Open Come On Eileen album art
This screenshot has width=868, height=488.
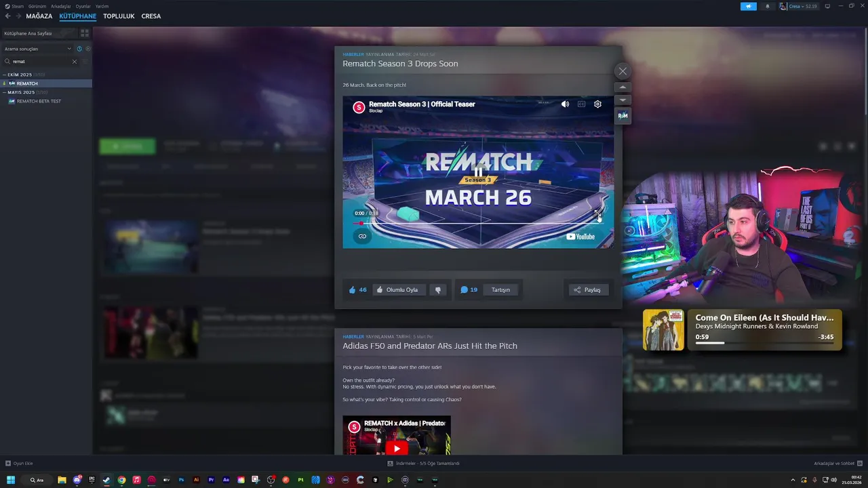click(x=663, y=330)
